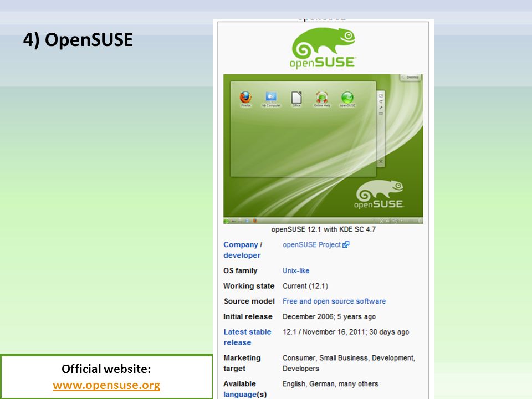
Task: Open the Unix-like OS family link
Action: pyautogui.click(x=296, y=270)
